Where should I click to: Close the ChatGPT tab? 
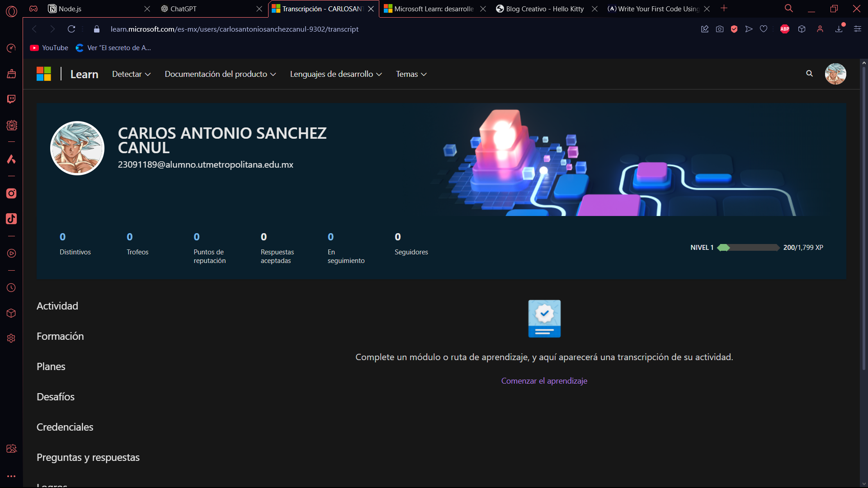point(259,9)
